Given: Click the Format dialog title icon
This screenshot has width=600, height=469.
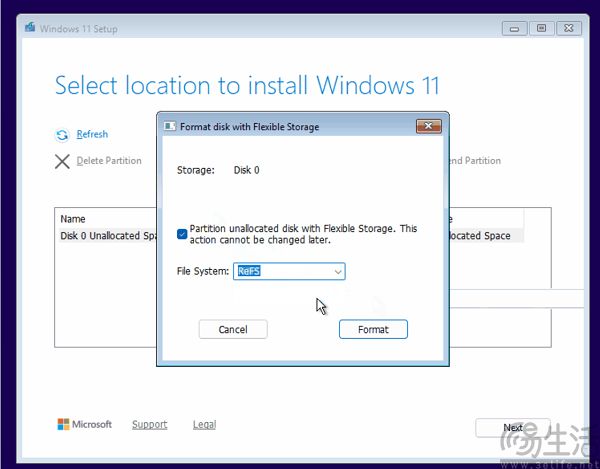Looking at the screenshot, I should [x=170, y=127].
